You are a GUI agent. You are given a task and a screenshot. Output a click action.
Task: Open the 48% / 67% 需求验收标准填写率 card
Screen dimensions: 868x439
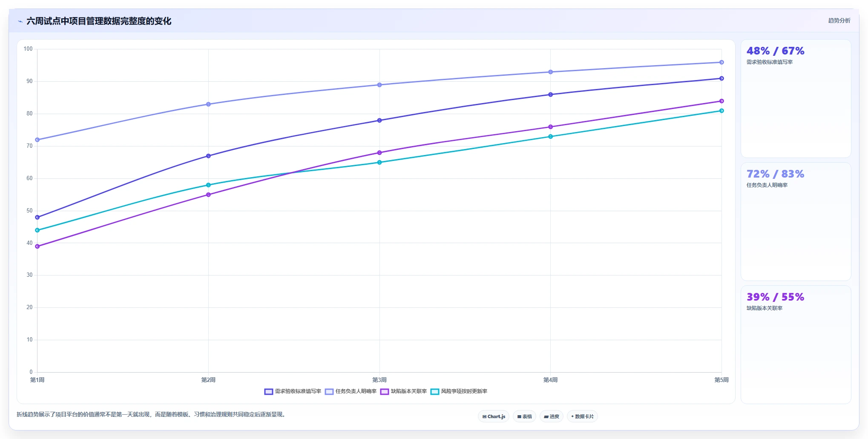pyautogui.click(x=796, y=99)
